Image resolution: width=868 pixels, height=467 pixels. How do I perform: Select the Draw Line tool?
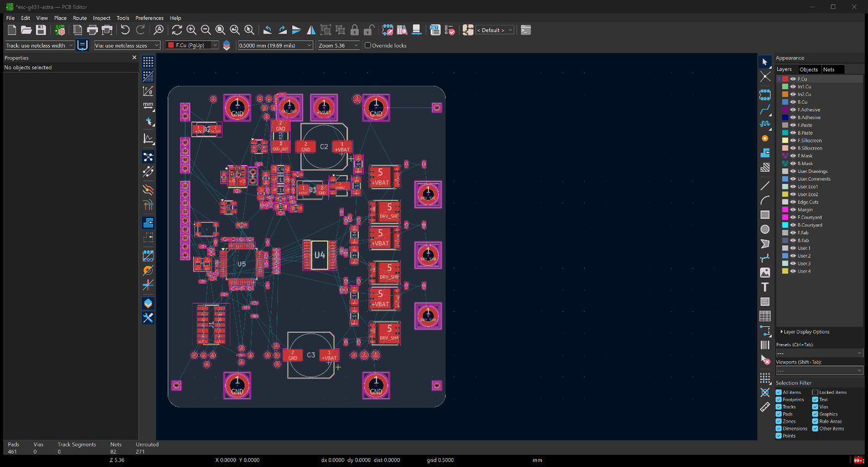coord(765,185)
